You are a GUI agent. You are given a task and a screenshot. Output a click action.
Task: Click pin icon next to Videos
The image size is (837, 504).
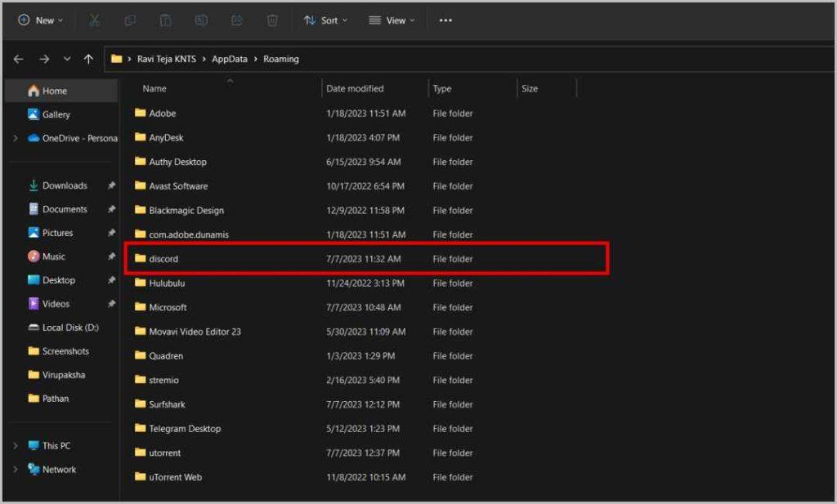(111, 304)
